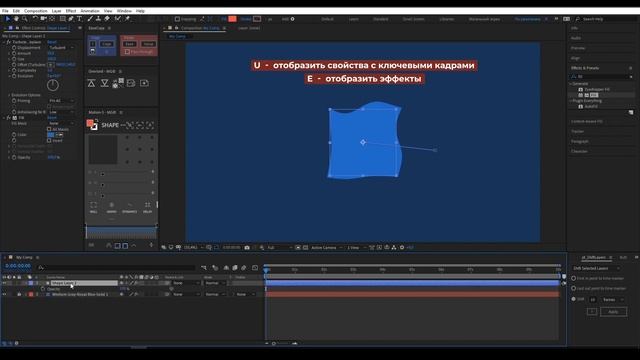Select the Hand tool
The height and width of the screenshot is (360, 640).
(x=16, y=19)
